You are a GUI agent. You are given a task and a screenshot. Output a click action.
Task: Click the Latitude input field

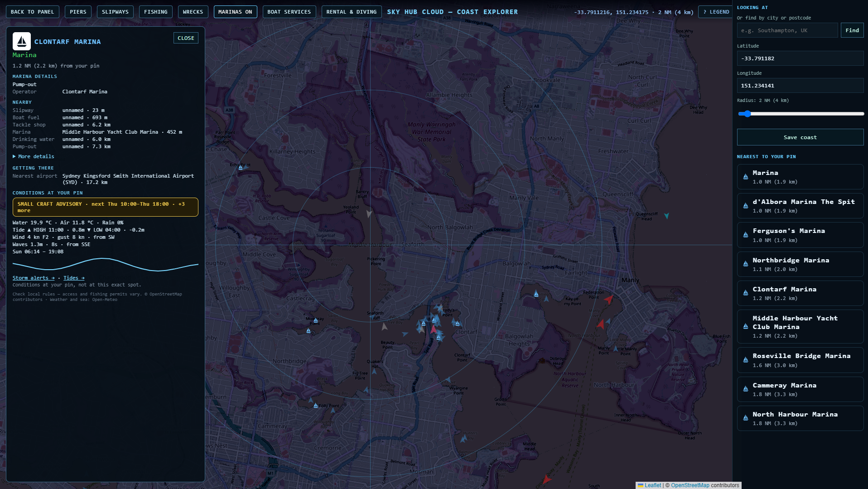click(x=800, y=58)
